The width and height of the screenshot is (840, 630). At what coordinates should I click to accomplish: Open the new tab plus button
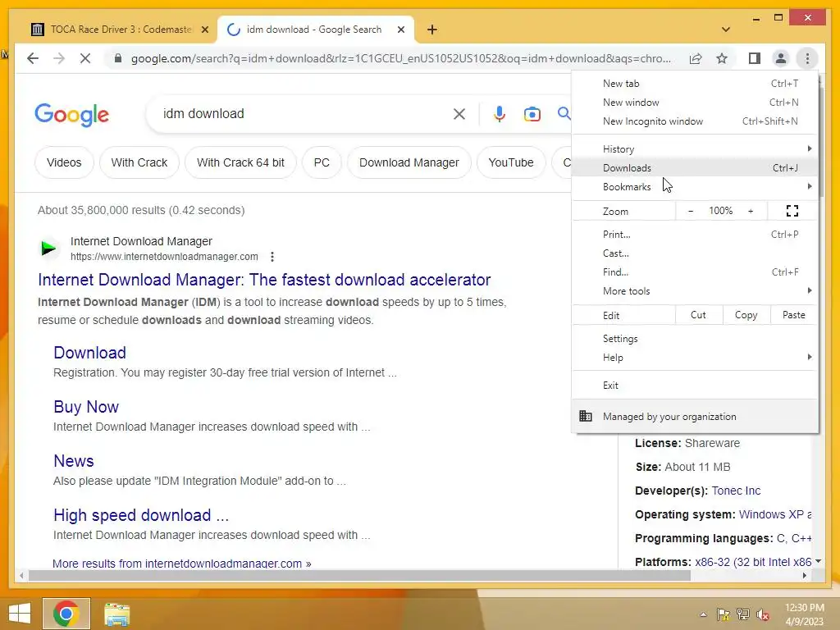432,30
